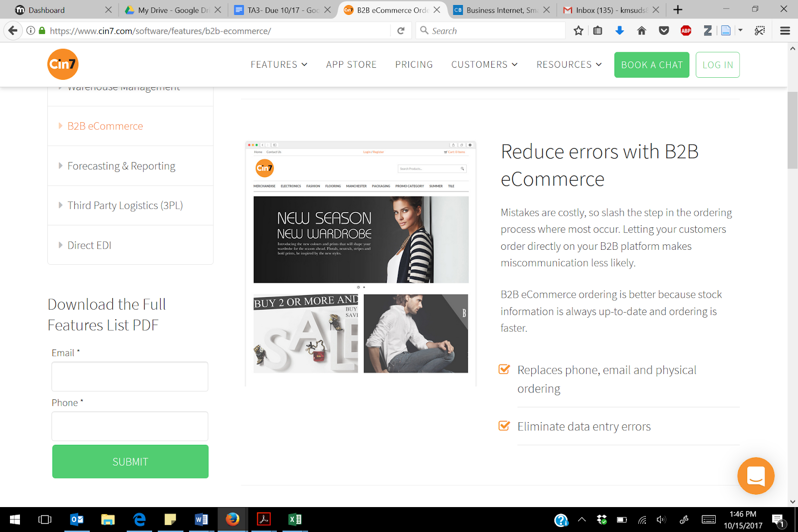Close the B2B eCommerce tab
This screenshot has height=532, width=798.
(437, 9)
